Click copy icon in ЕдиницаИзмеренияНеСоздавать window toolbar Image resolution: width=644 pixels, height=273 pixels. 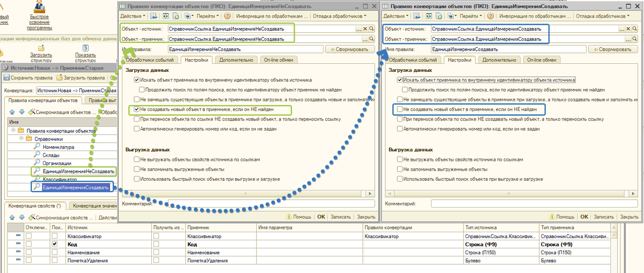coord(175,16)
